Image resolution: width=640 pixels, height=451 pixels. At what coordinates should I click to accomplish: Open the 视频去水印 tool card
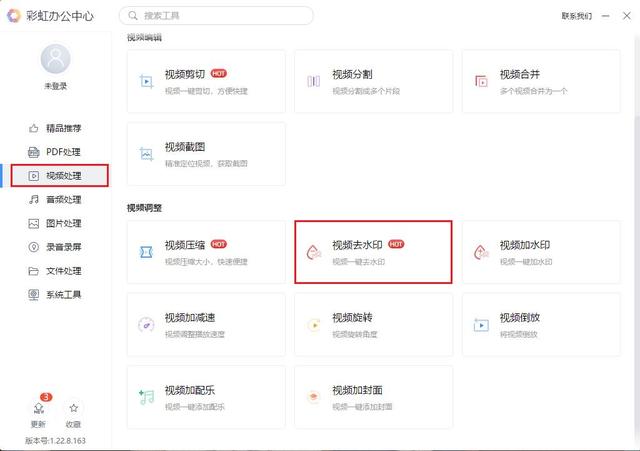coord(373,252)
